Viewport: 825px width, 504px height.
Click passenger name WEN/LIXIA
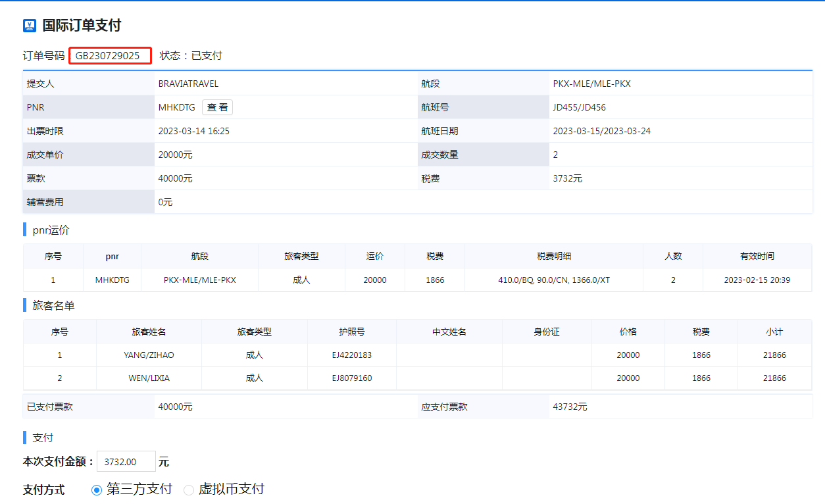pos(149,378)
